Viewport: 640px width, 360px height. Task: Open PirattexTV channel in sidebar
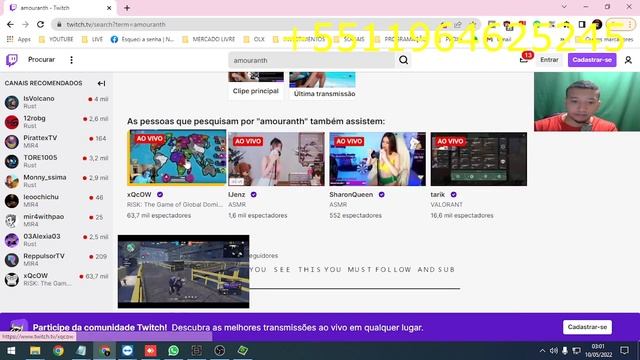tap(56, 142)
